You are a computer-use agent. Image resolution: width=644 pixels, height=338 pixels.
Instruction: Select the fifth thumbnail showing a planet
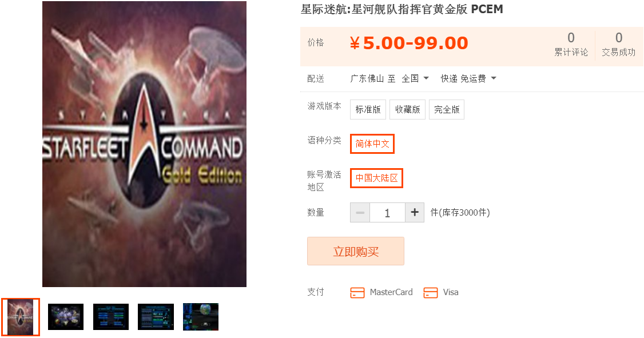point(200,317)
